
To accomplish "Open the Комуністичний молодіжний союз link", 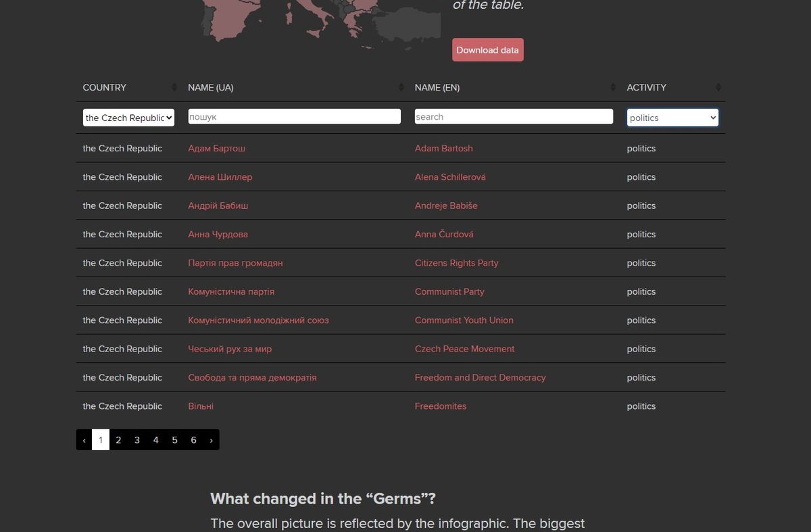I will 258,320.
